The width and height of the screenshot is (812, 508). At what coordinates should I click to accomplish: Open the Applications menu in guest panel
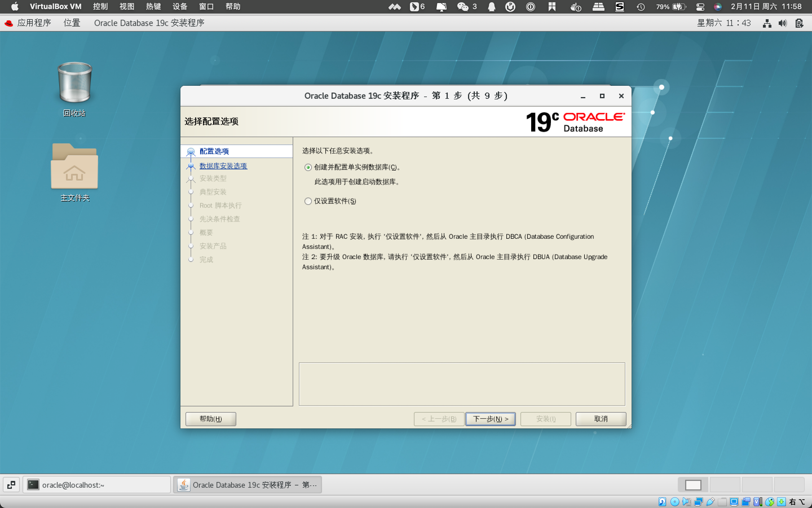(34, 23)
